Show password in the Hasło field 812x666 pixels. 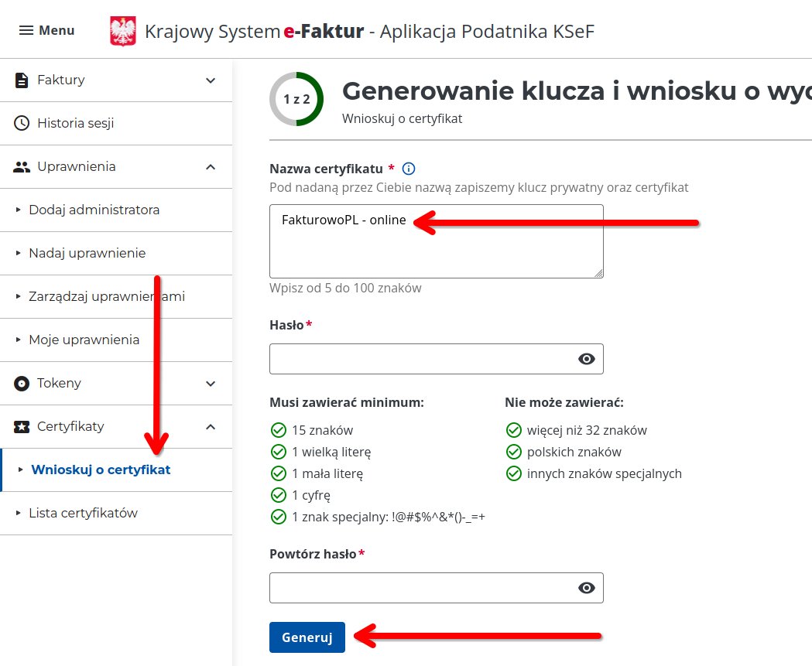587,359
